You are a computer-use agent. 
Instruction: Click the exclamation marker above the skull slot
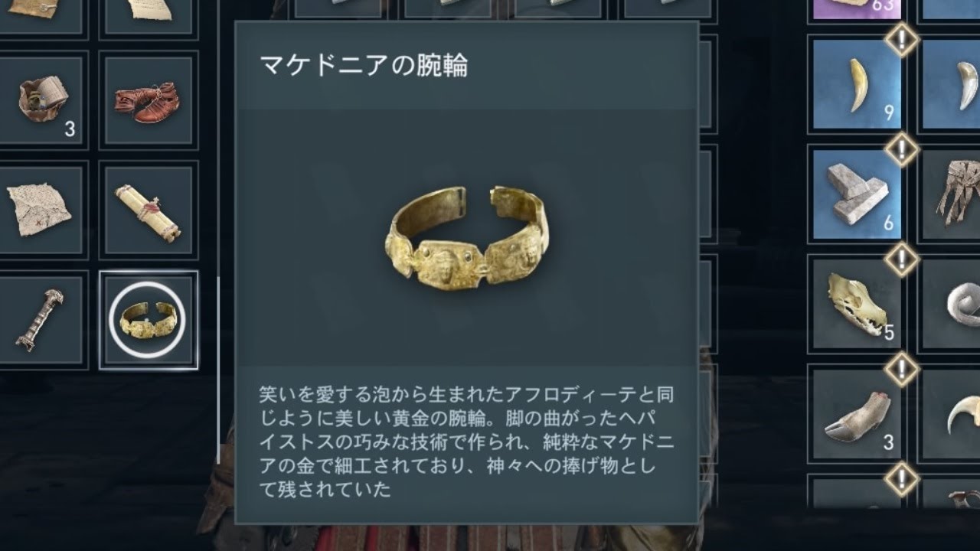903,259
